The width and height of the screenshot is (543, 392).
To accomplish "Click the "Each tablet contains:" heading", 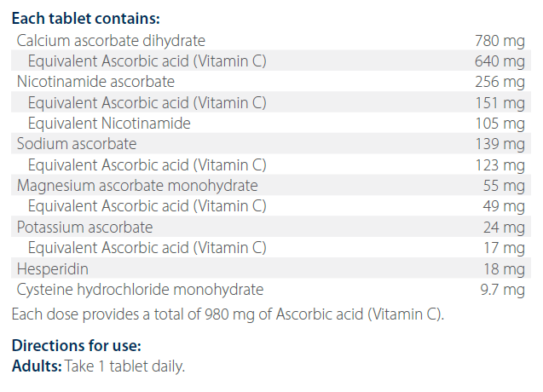I will coord(85,18).
